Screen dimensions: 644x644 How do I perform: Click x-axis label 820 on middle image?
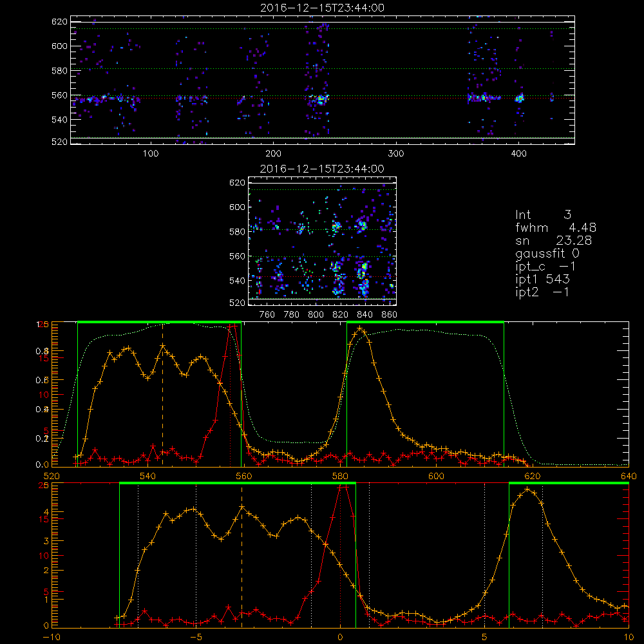pyautogui.click(x=341, y=315)
